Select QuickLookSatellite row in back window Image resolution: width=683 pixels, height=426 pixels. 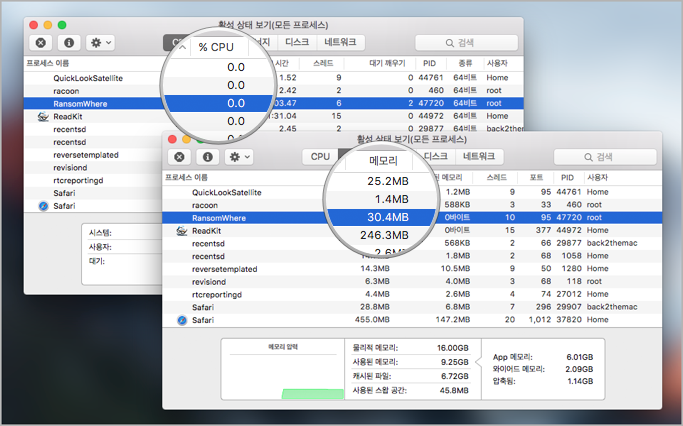click(274, 78)
